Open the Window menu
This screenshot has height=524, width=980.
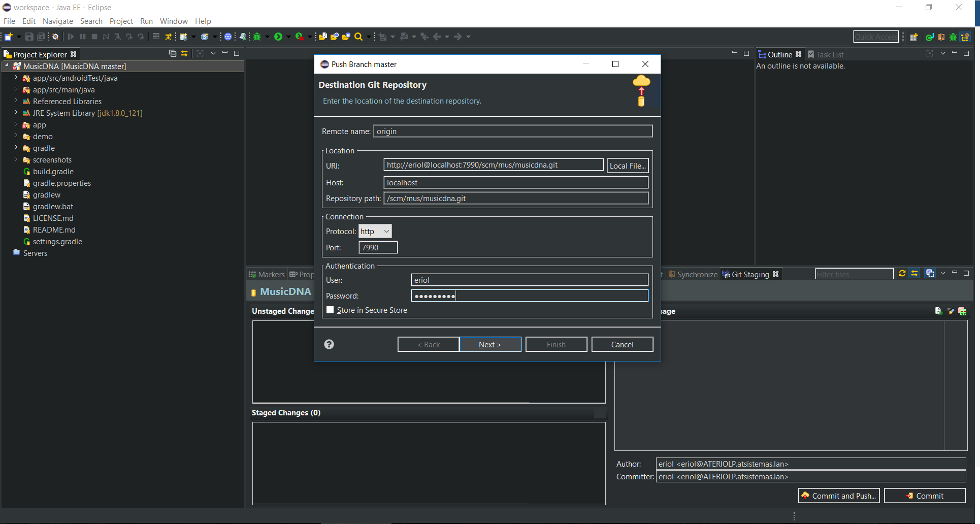[x=174, y=21]
